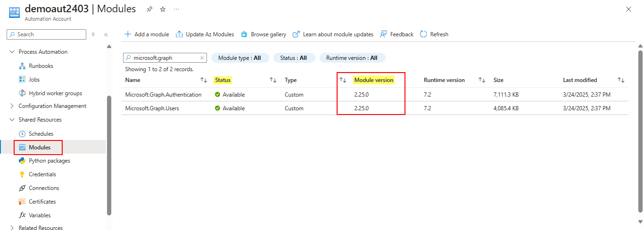Open the Microsoft.Graph.Authentication module
Screen dimensions: 644x230
[x=163, y=95]
